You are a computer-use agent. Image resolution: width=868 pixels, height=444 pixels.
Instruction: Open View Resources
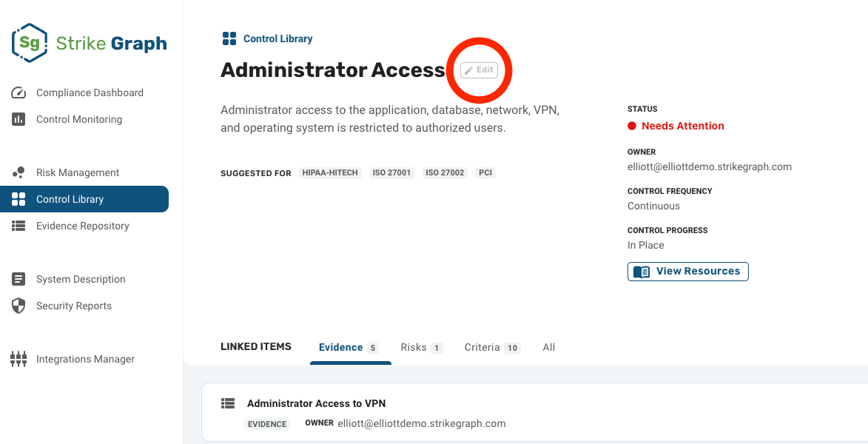pyautogui.click(x=687, y=272)
